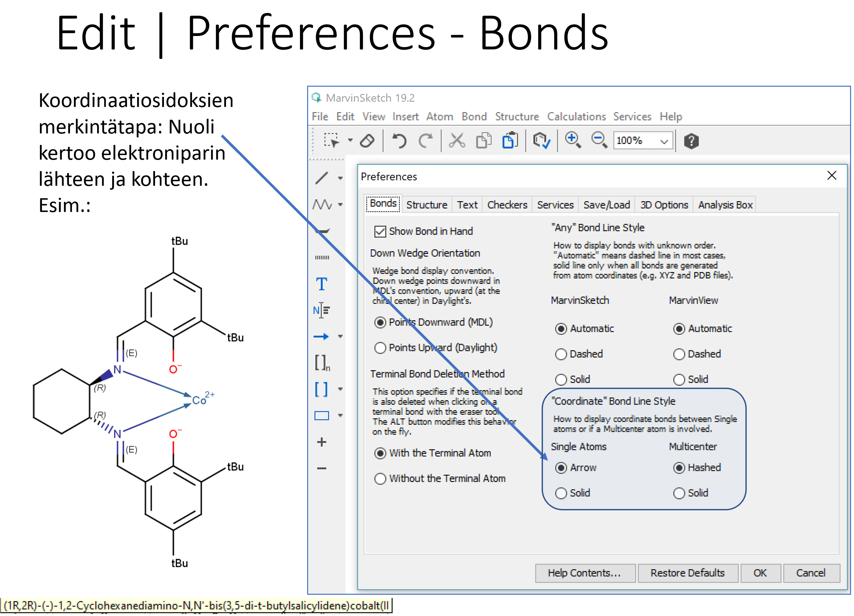Click the eraser tool icon

(367, 141)
